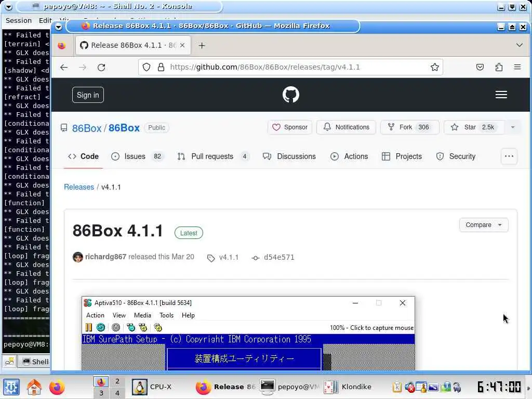Image resolution: width=532 pixels, height=399 pixels.
Task: Click the Firefox forward arrow
Action: coord(83,67)
